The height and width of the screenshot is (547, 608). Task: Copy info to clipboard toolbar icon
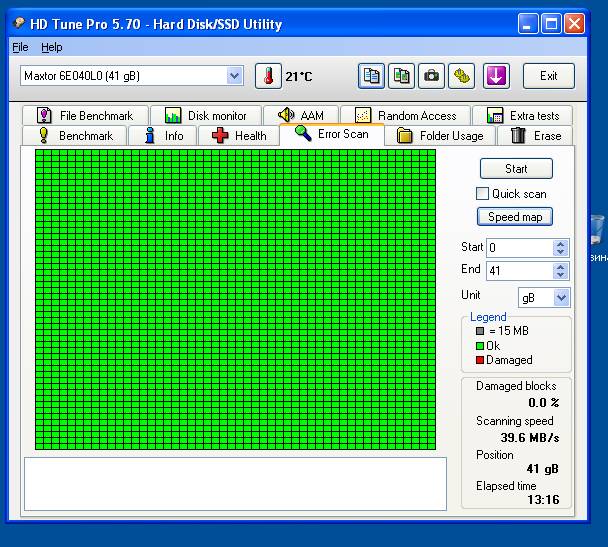click(x=371, y=76)
